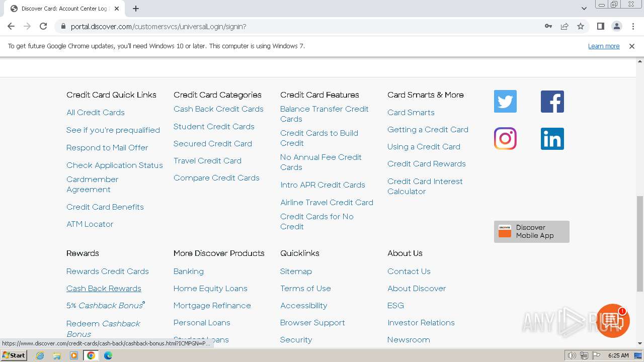Open the Discover Mobile App button
This screenshot has height=362, width=644.
(532, 232)
